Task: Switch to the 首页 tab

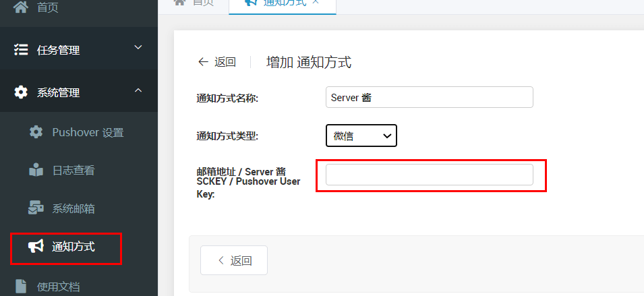Action: [193, 5]
